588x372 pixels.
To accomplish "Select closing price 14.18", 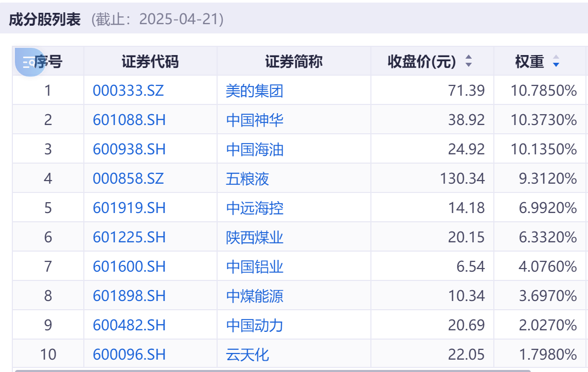I will tap(467, 208).
